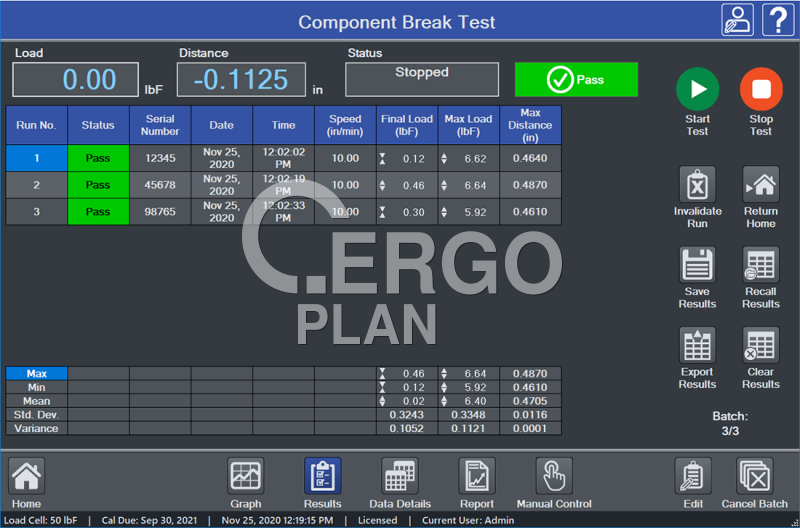Open Manual Control
The height and width of the screenshot is (528, 800).
tap(554, 476)
